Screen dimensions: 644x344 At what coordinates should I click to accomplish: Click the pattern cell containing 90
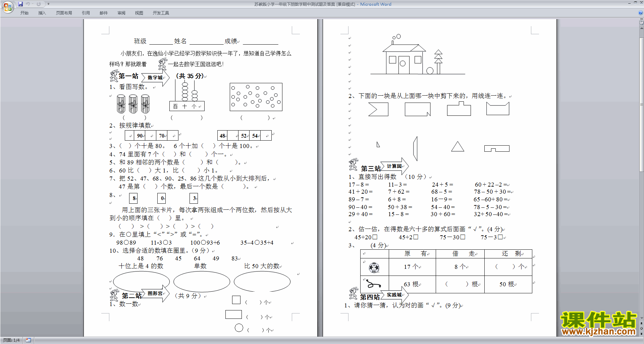pos(140,136)
